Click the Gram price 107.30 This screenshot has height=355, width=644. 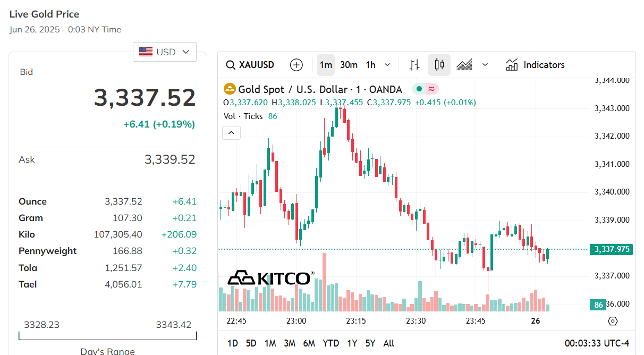(x=128, y=218)
